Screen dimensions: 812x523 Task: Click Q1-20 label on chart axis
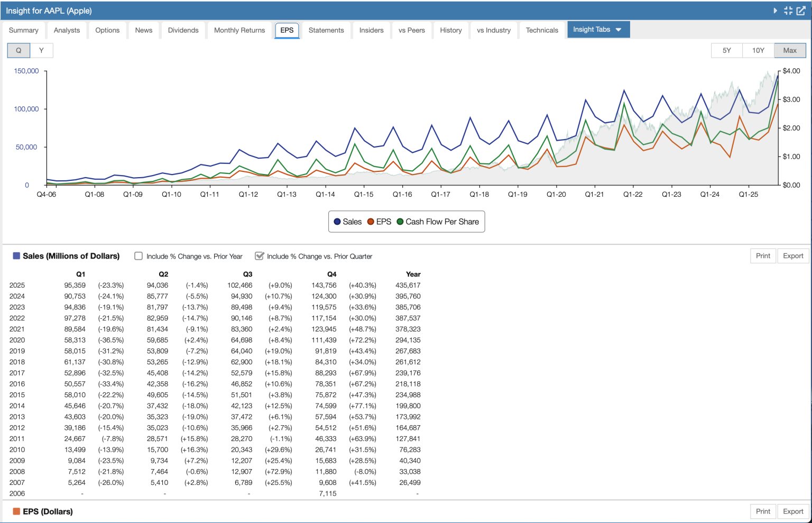click(x=556, y=194)
